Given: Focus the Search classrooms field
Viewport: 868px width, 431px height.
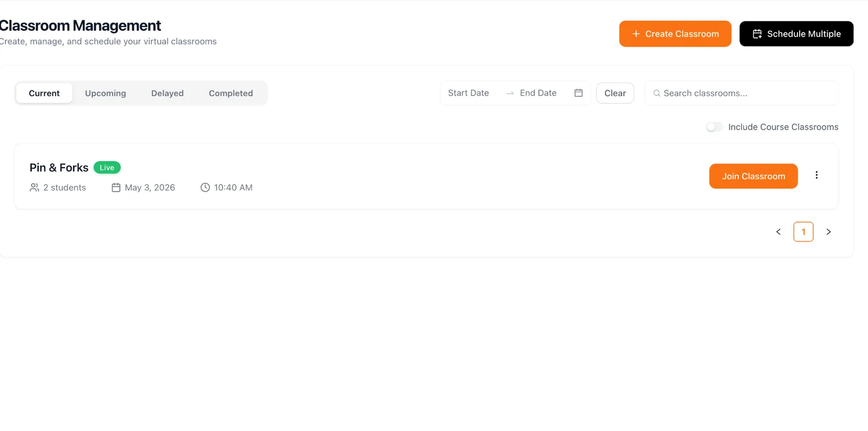Looking at the screenshot, I should 741,93.
